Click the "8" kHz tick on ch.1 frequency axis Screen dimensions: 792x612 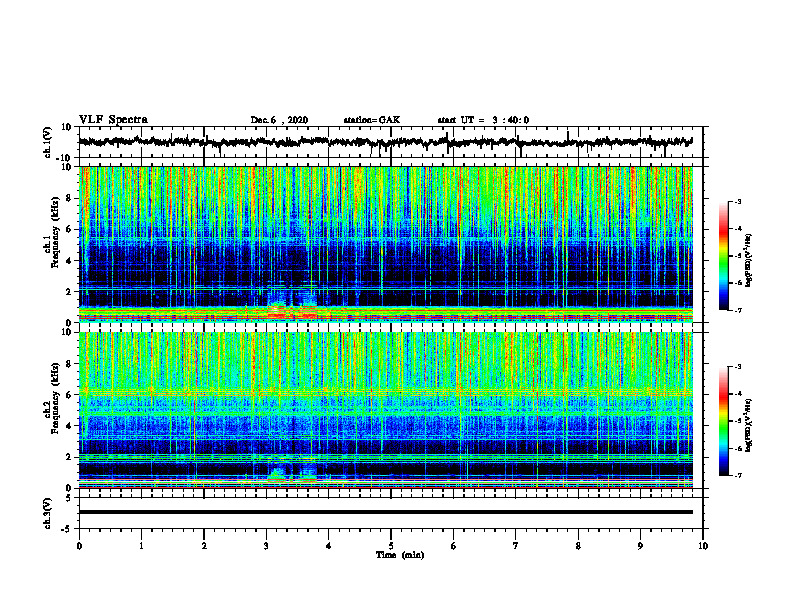click(69, 198)
